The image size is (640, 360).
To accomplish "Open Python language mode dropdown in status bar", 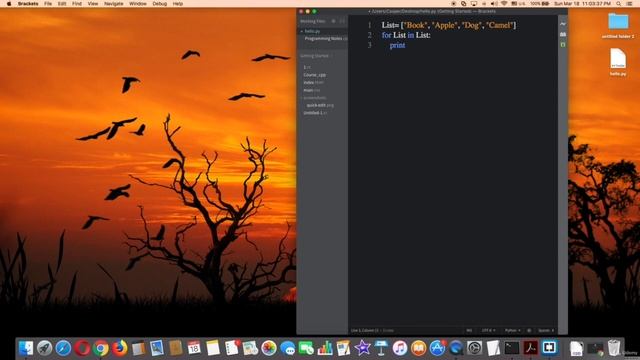I will point(512,330).
